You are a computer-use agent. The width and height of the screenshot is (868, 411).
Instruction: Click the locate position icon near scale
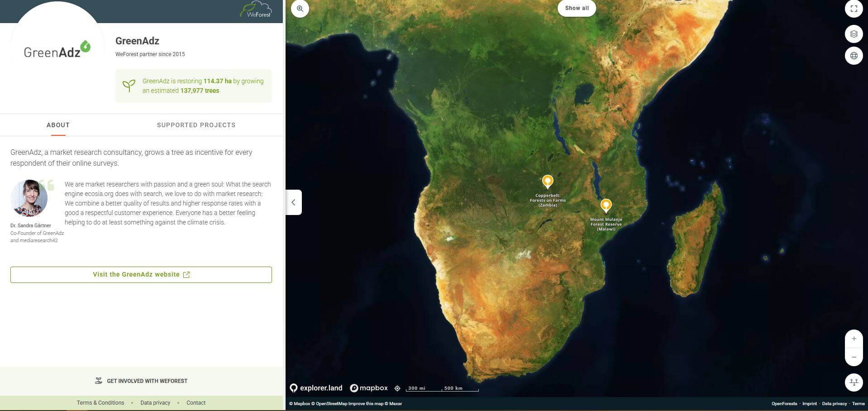397,388
